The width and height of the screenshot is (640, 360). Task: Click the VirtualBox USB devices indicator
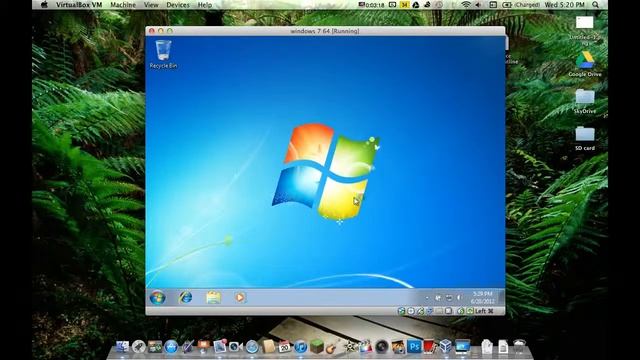click(430, 311)
